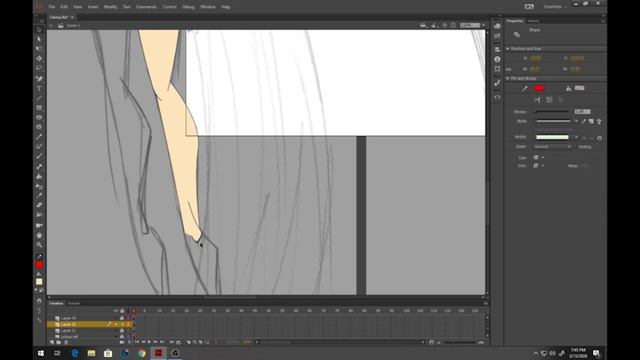Toggle lock on Layer_14
The height and width of the screenshot is (360, 640).
(x=122, y=318)
